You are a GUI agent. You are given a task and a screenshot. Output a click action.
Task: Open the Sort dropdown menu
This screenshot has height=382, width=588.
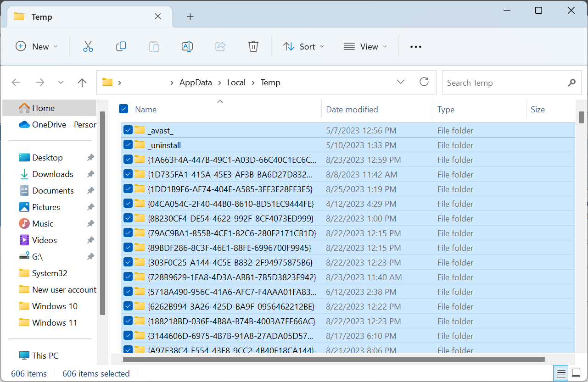pos(304,47)
